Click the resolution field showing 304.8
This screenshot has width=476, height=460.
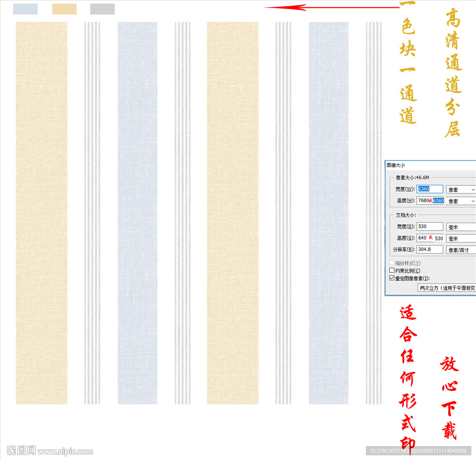pos(430,249)
